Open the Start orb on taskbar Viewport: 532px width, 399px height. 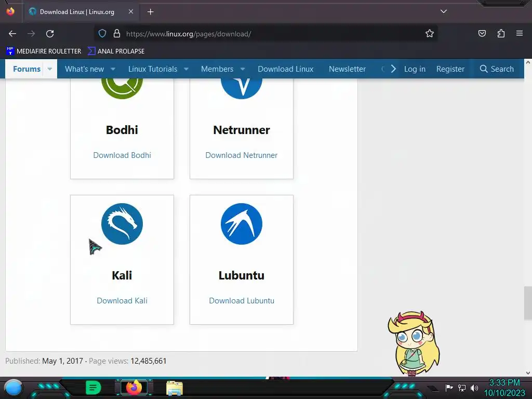click(13, 388)
